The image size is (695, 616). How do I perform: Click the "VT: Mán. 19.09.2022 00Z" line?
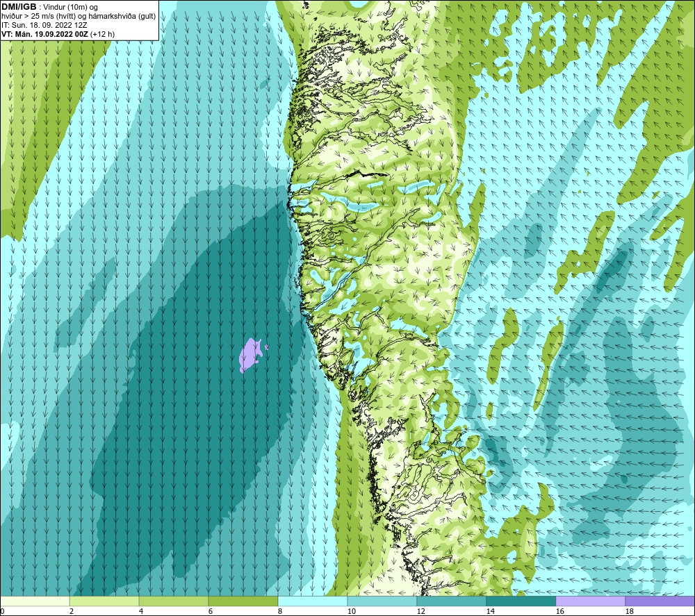[x=44, y=34]
